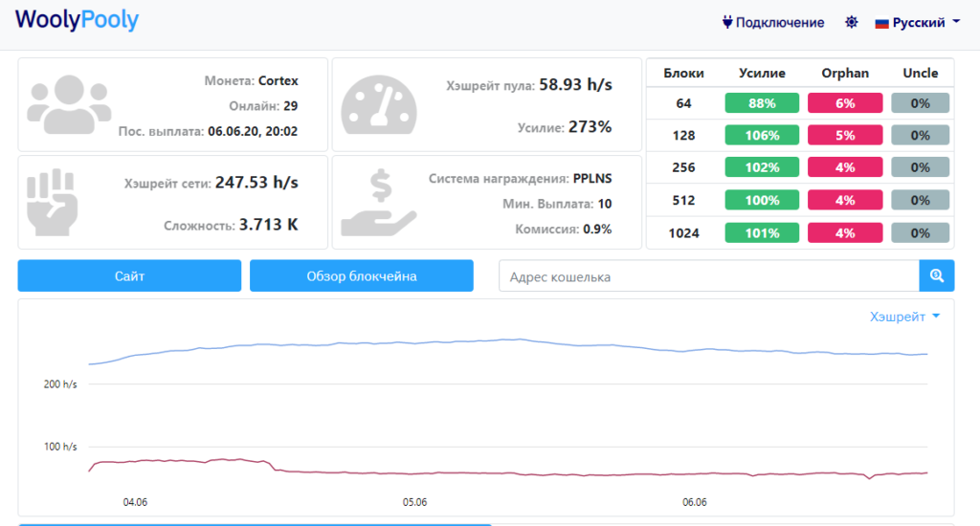Image resolution: width=980 pixels, height=526 pixels.
Task: Click the difficulty value 3.713 K
Action: point(269,225)
